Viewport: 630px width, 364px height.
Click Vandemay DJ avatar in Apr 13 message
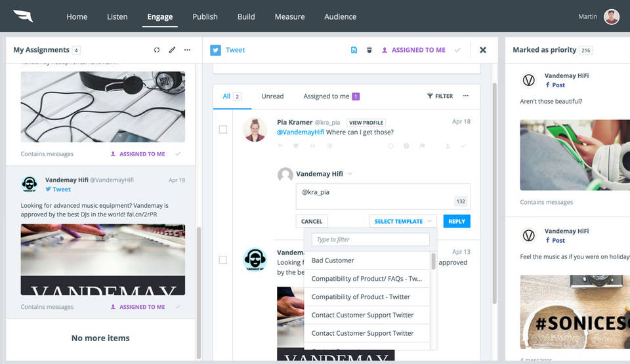point(255,260)
